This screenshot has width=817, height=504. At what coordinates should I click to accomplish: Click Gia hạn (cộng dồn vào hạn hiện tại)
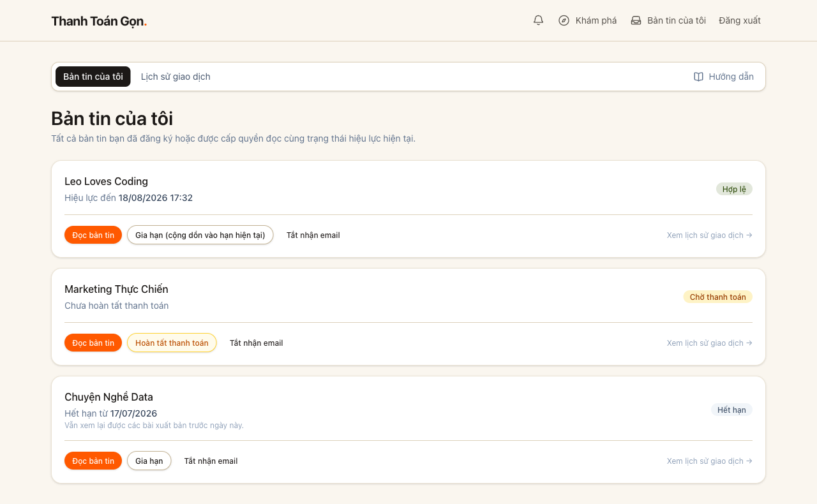200,235
